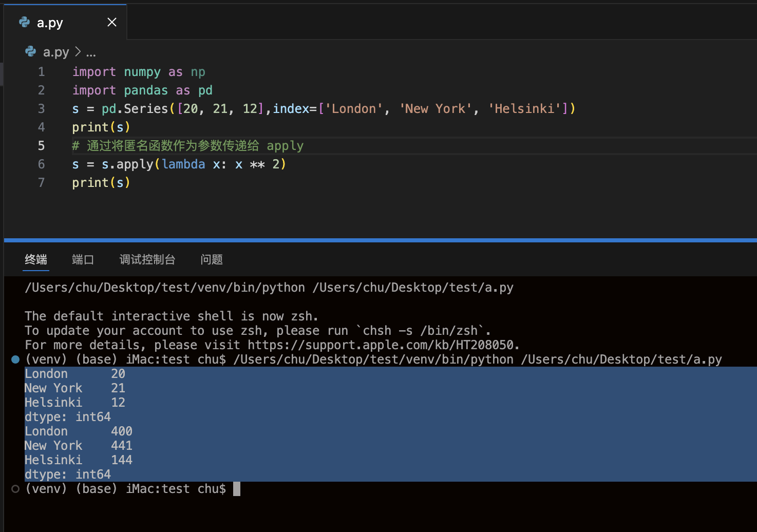Click the Python icon in the breadcrumb bar
Image resolution: width=757 pixels, height=532 pixels.
click(31, 52)
